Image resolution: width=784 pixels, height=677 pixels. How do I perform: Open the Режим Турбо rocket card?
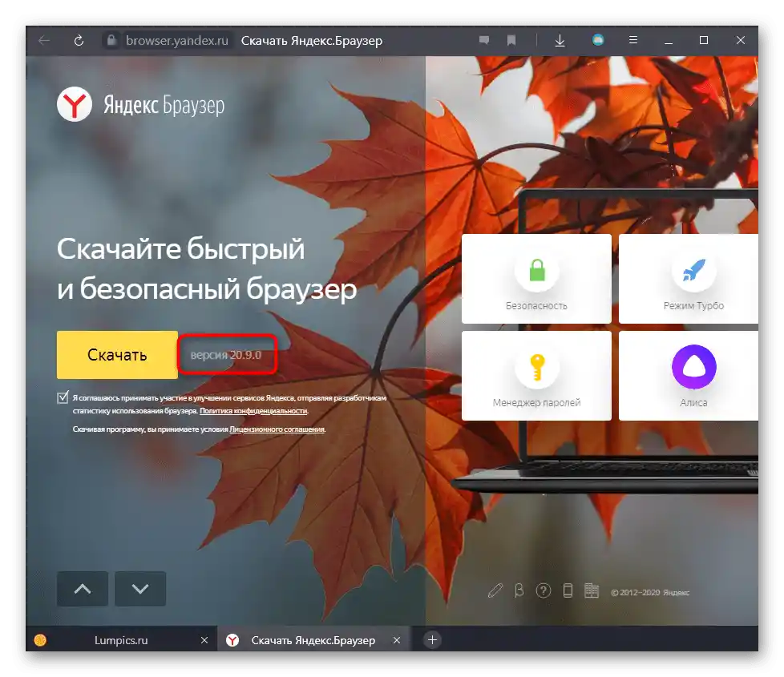point(689,278)
